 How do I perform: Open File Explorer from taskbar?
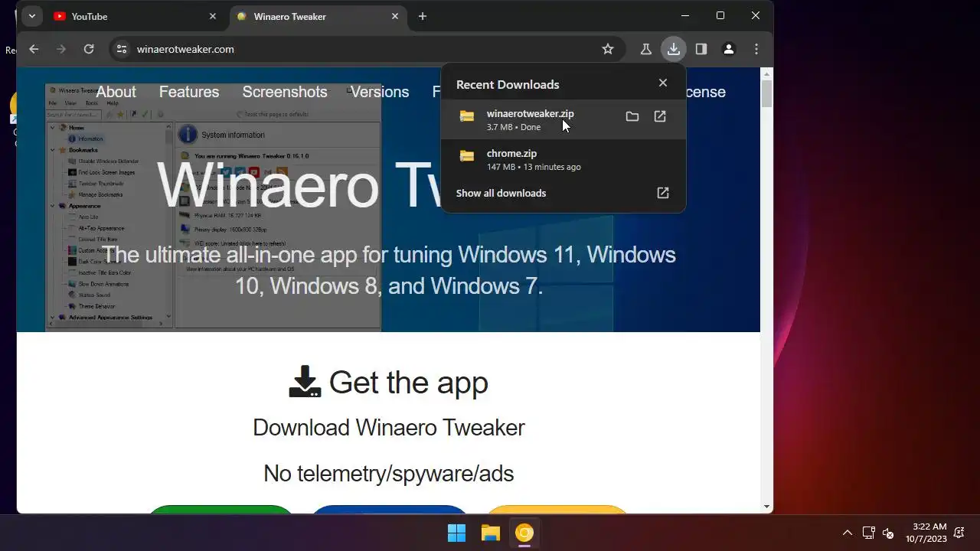point(490,533)
